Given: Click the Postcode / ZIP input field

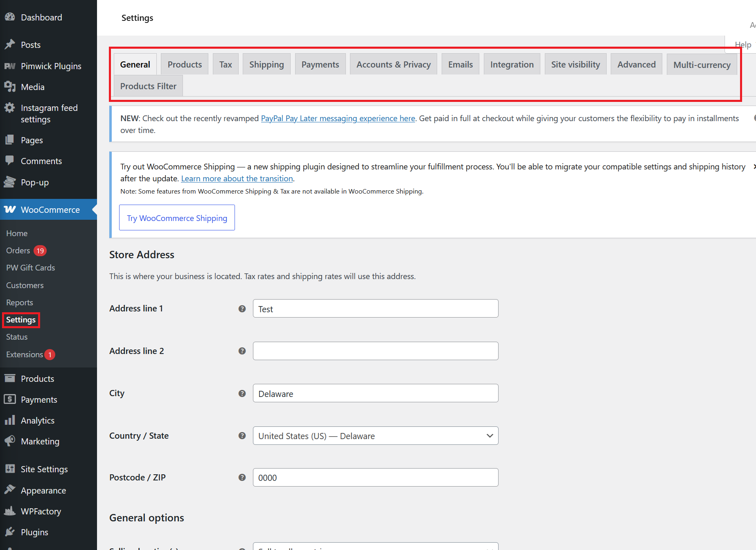Looking at the screenshot, I should [x=376, y=478].
